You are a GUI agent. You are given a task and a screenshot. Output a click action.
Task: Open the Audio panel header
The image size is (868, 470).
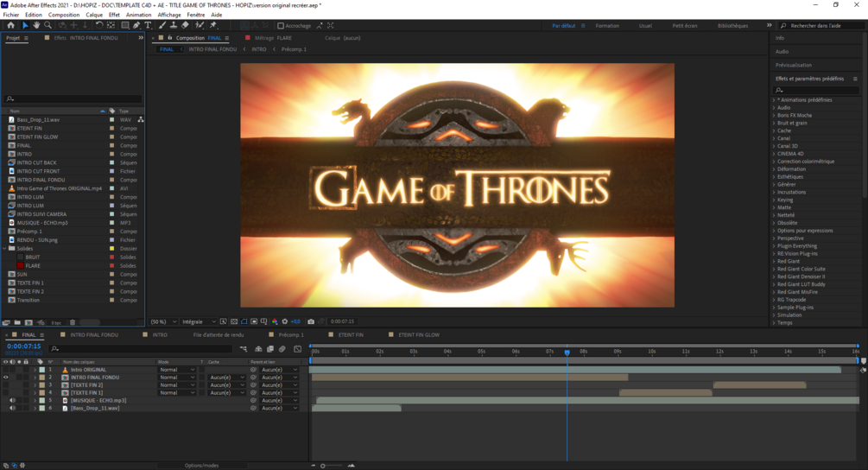pyautogui.click(x=782, y=52)
